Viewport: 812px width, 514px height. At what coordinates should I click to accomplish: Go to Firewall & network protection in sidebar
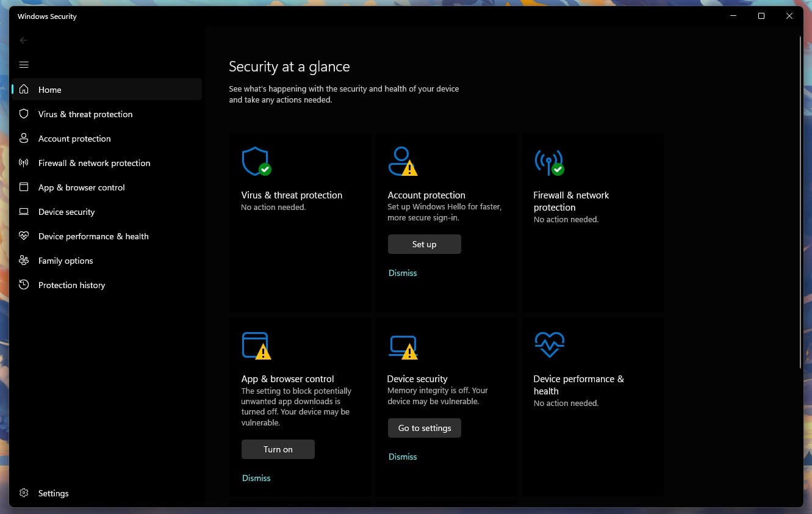click(x=107, y=162)
